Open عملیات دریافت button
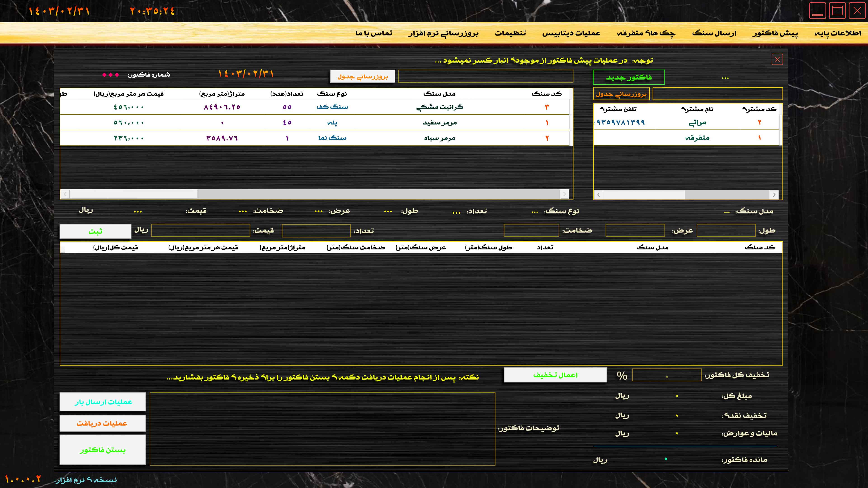The height and width of the screenshot is (488, 868). [x=102, y=423]
